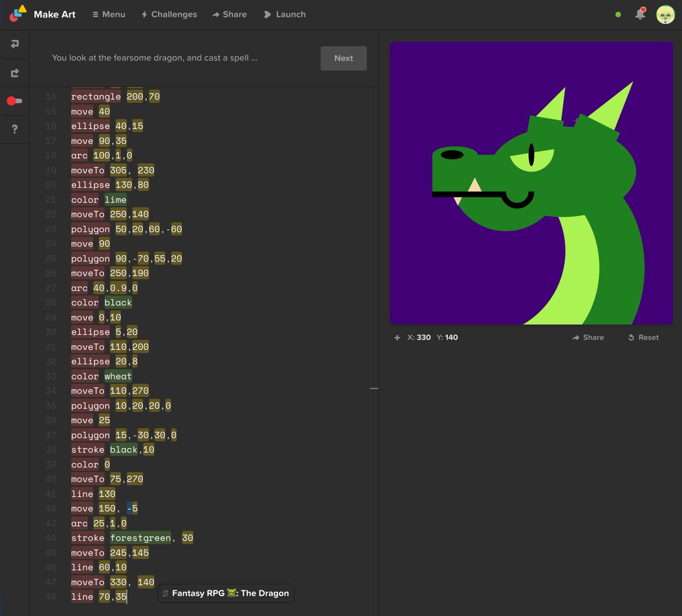The image size is (682, 616).
Task: Click the spell instruction text
Action: click(155, 58)
